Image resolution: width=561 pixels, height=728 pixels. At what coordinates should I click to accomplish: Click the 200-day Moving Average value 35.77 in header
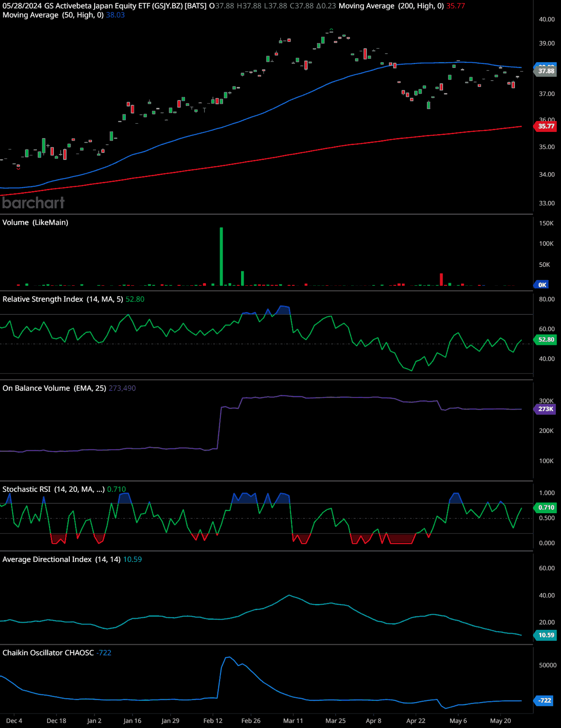point(455,6)
